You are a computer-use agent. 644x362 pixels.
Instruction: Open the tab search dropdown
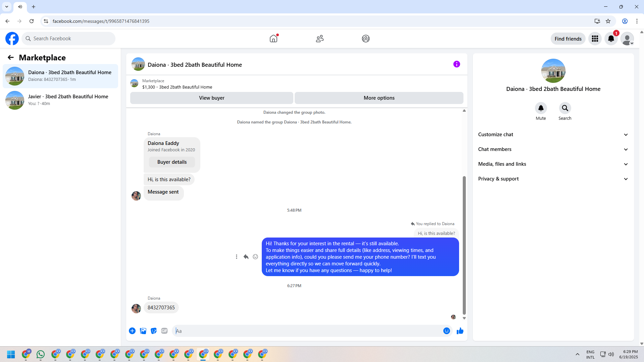click(x=7, y=7)
